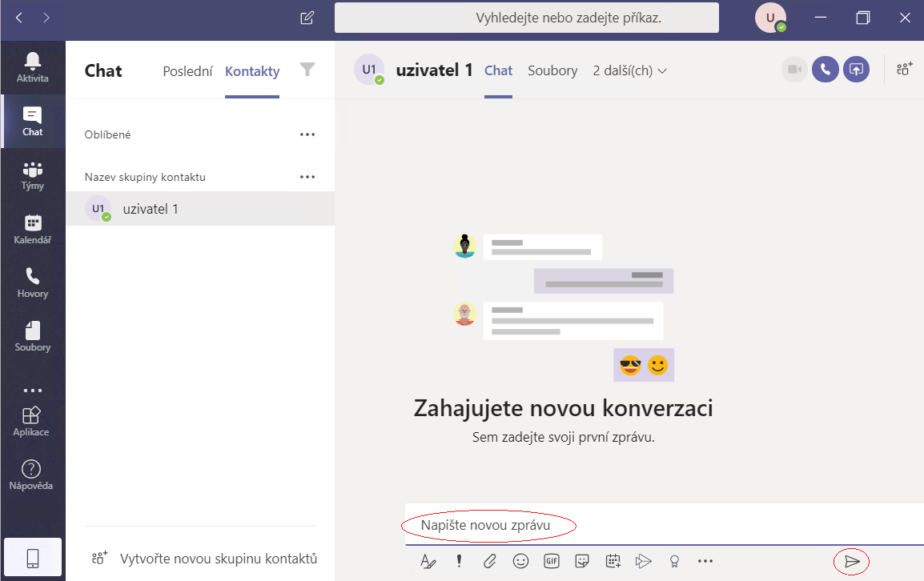Click Vytvořte novou skupinu kontaktů
924x581 pixels.
coord(204,559)
